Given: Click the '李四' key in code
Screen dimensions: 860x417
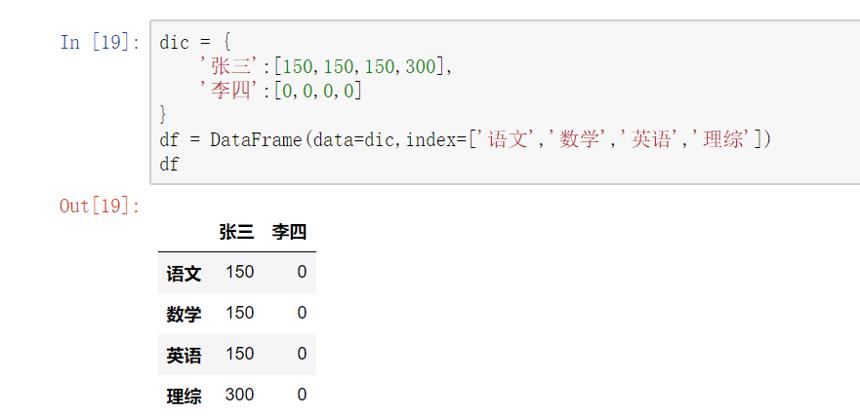Looking at the screenshot, I should (229, 91).
